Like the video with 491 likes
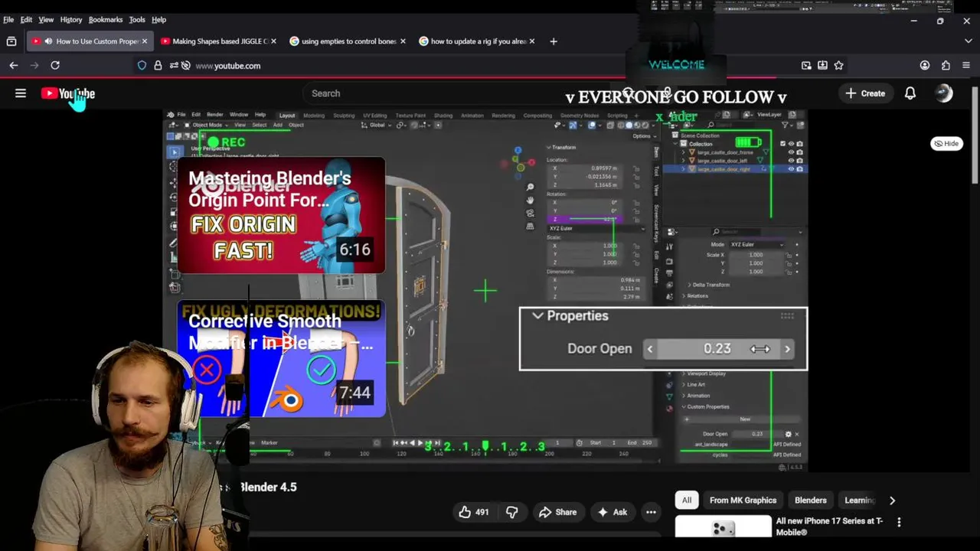Viewport: 980px width, 551px height. [474, 512]
